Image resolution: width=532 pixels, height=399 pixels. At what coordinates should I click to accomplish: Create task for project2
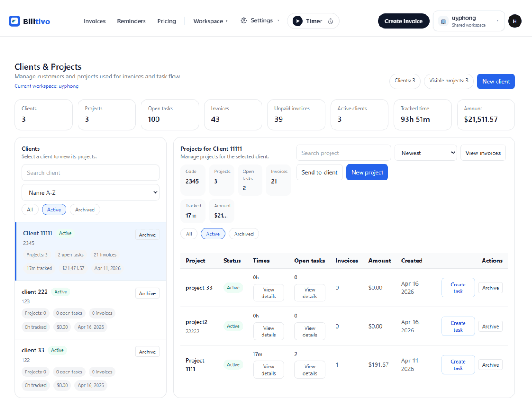point(458,326)
